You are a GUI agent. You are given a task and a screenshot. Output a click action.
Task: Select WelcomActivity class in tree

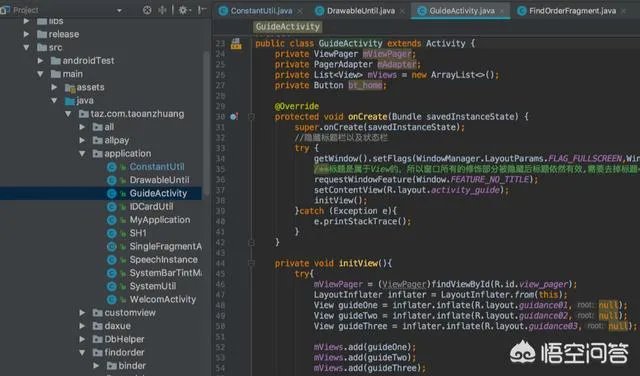click(x=162, y=299)
